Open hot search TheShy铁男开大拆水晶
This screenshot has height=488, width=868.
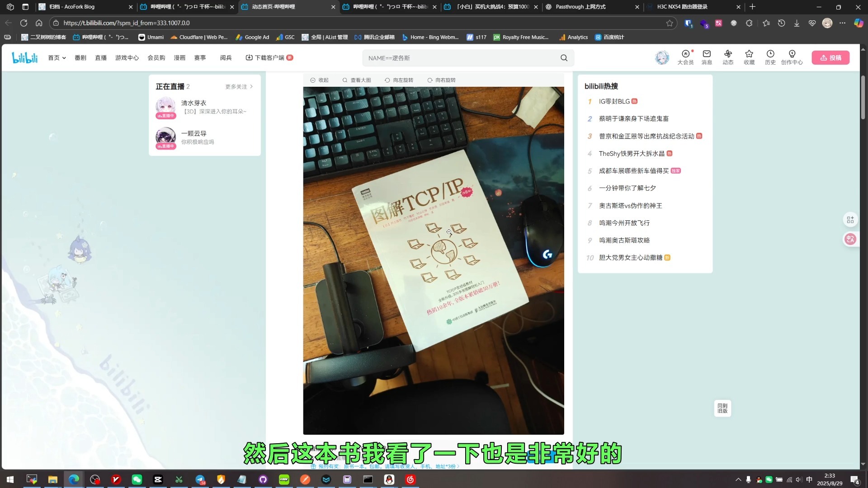point(632,154)
